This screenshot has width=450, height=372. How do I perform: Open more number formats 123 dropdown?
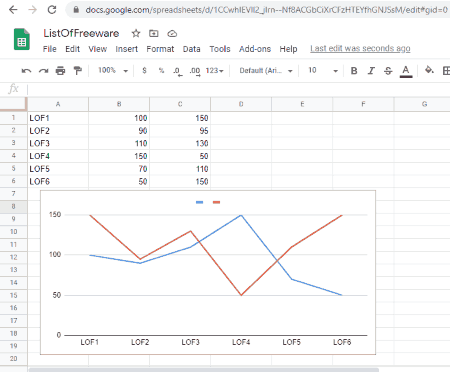point(214,71)
